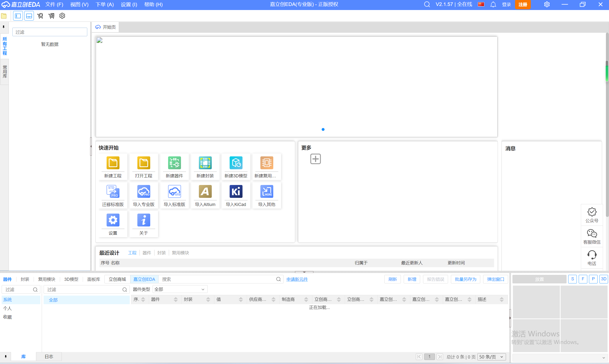Click the About (关于) info icon
This screenshot has height=364, width=609.
144,220
